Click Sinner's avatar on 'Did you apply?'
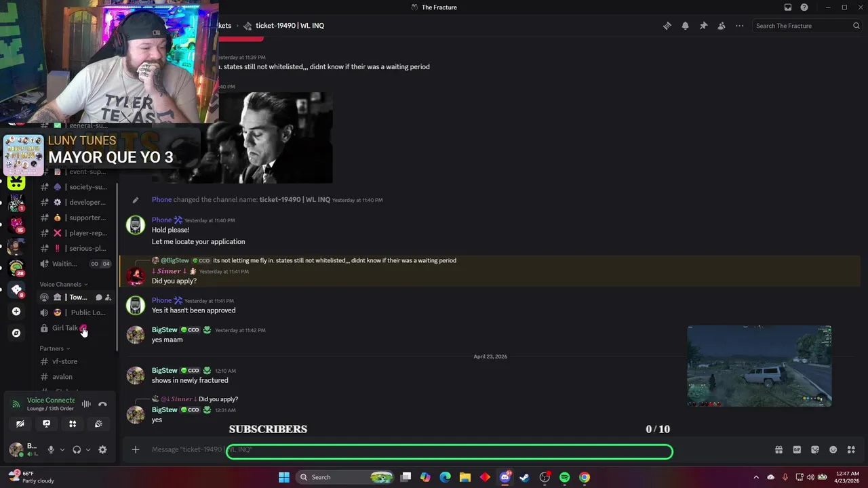This screenshot has height=488, width=868. 136,276
